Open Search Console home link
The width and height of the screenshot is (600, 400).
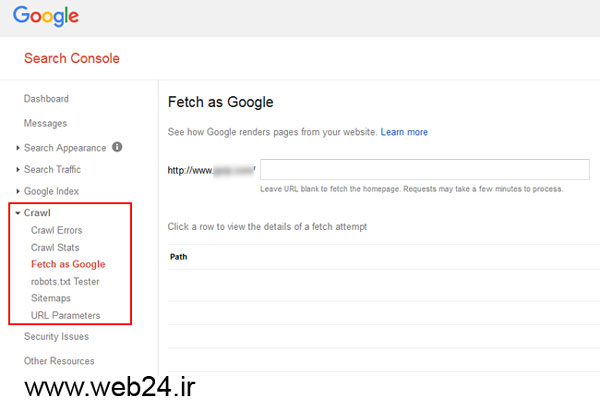coord(72,58)
